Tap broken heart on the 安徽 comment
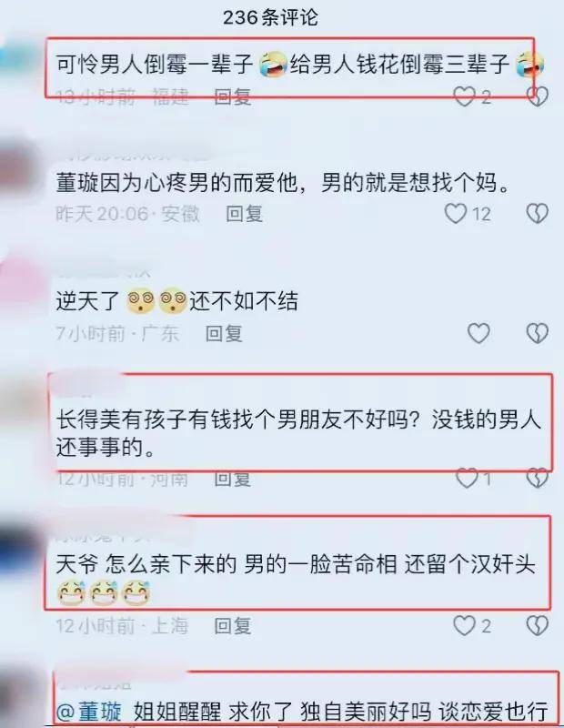This screenshot has height=728, width=564. click(538, 214)
